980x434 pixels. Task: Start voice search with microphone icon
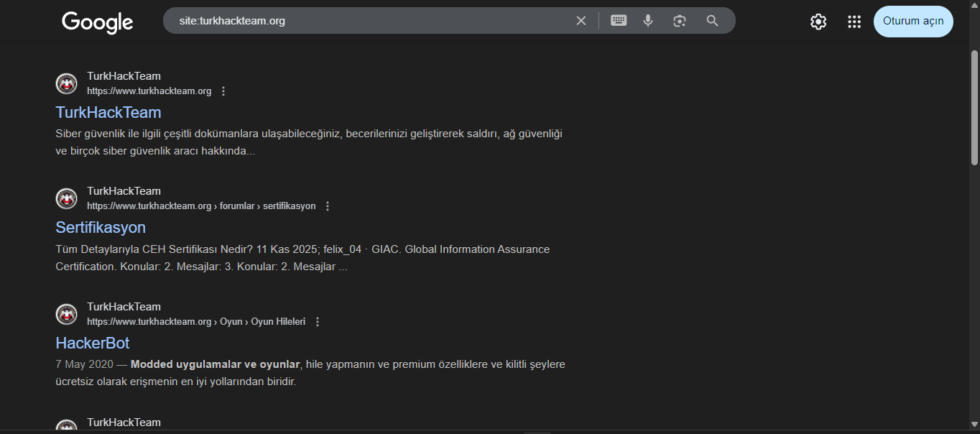(648, 21)
